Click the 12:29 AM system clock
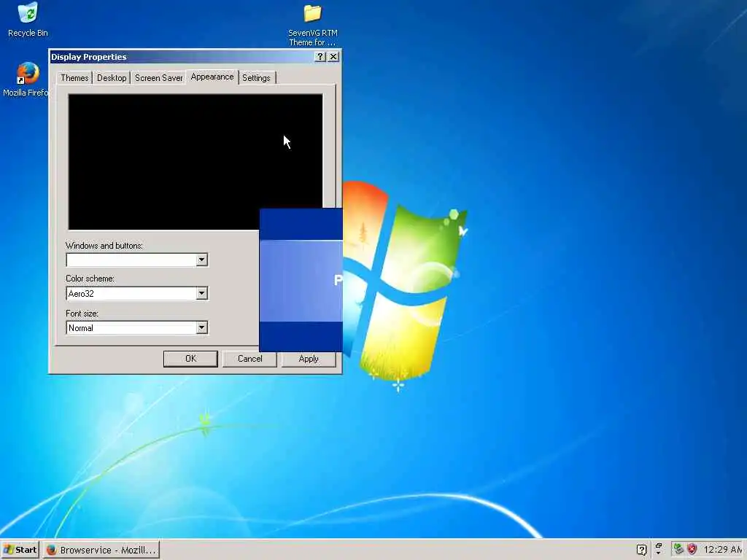The width and height of the screenshot is (747, 560). (722, 550)
